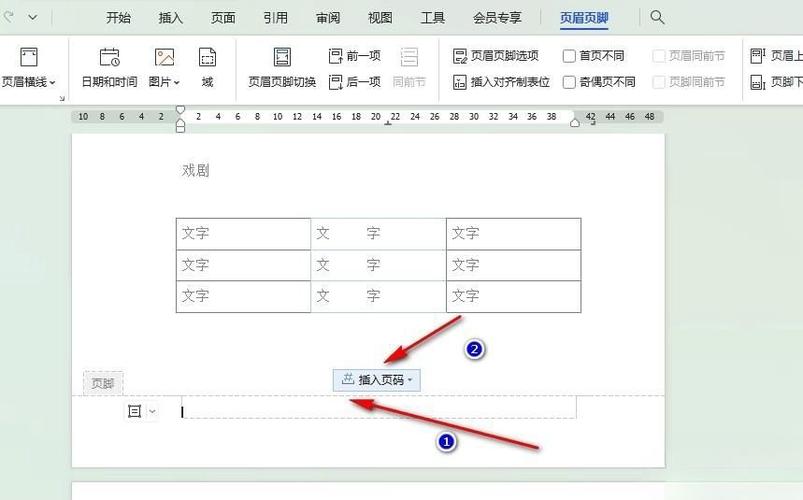
Task: Go to 前一项 previous item
Action: 354,55
